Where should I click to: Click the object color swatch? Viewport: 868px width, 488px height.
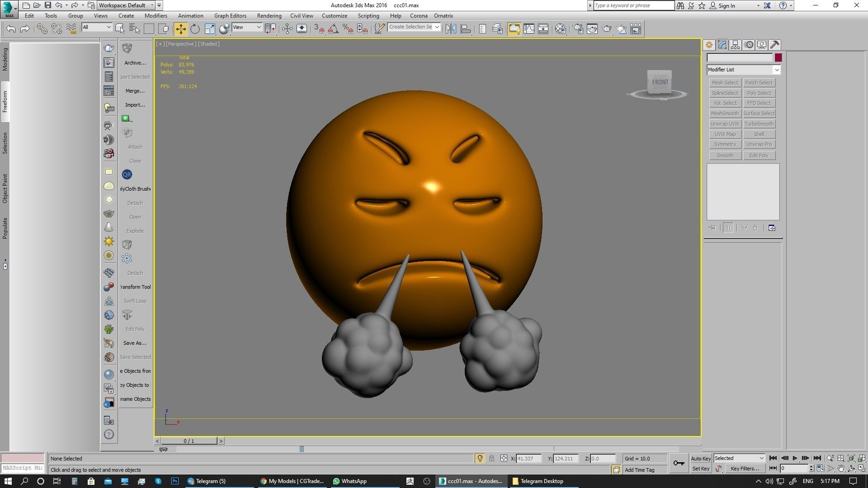[x=778, y=57]
